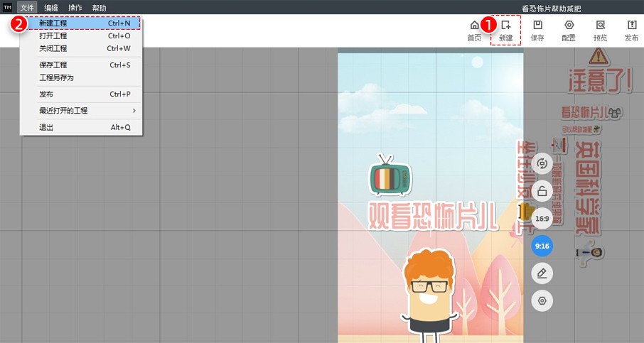Click the hexagon settings round button
The image size is (644, 343).
[x=542, y=301]
